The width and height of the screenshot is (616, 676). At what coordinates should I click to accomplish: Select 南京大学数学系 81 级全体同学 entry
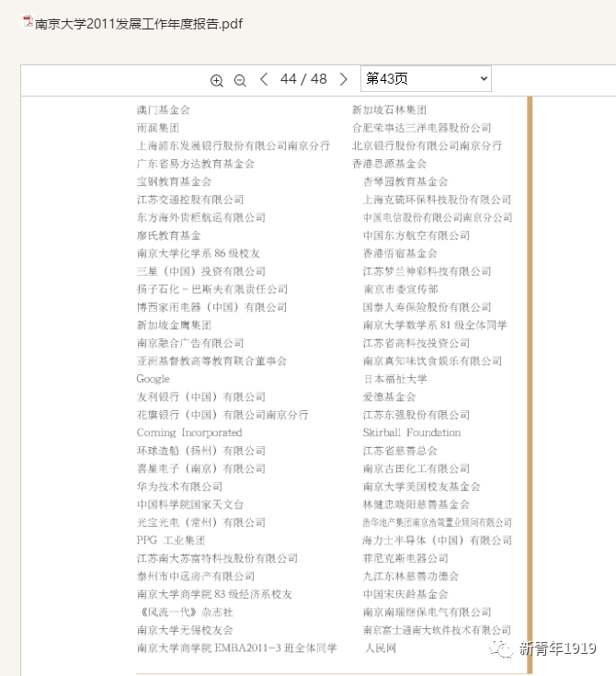coord(435,325)
